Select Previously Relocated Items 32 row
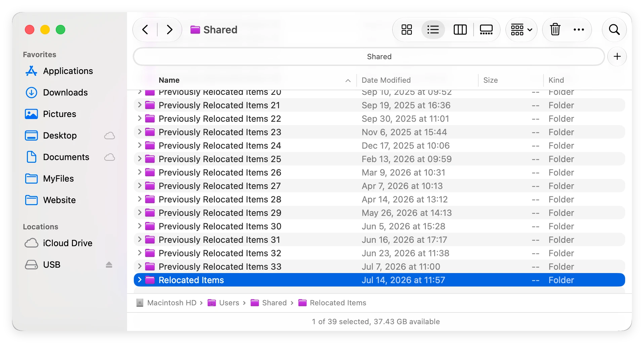The image size is (644, 343). pyautogui.click(x=379, y=253)
